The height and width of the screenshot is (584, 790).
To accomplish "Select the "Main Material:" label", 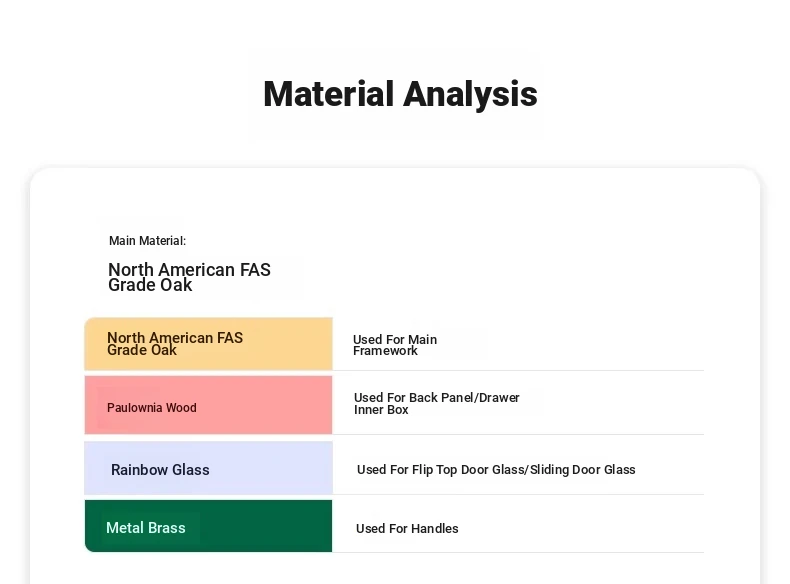I will [x=147, y=241].
